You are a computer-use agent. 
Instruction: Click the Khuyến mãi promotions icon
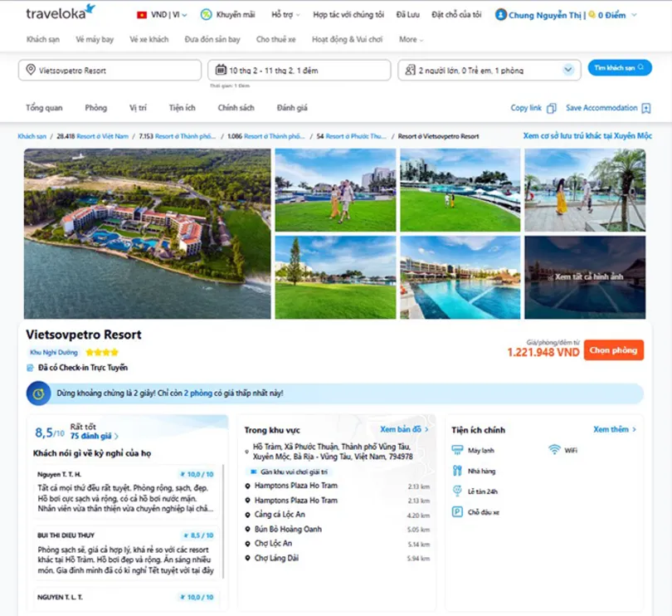[x=207, y=15]
